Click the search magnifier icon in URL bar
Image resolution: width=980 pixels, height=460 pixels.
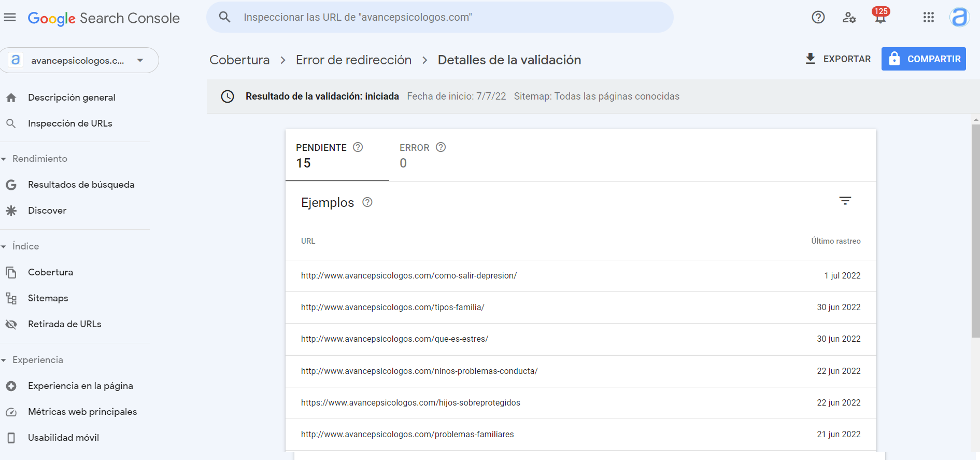pos(224,17)
